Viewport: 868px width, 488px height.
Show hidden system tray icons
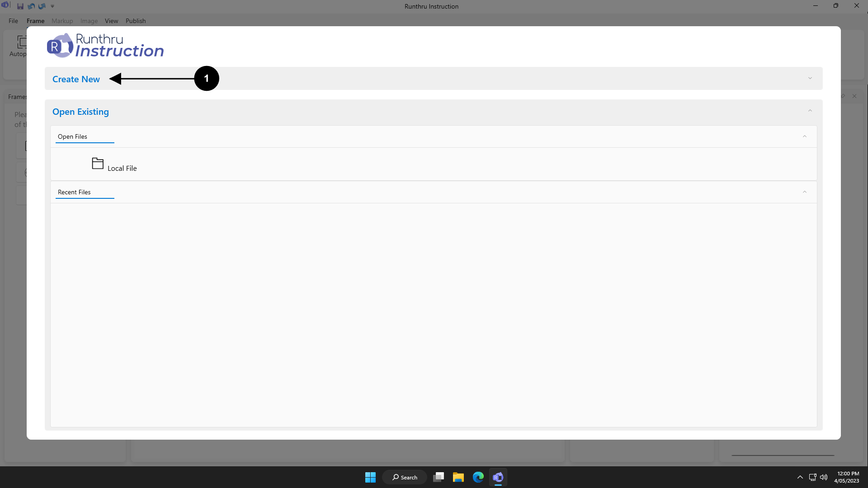coord(800,477)
